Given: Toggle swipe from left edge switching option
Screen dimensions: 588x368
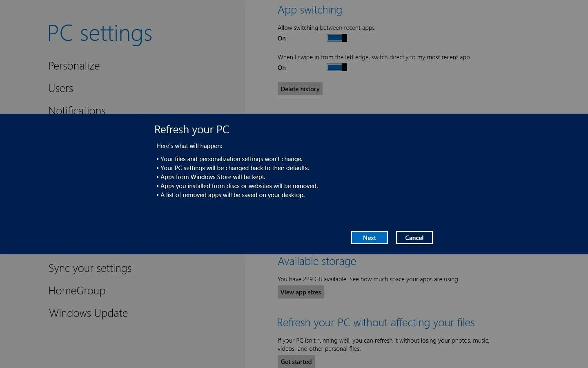Looking at the screenshot, I should tap(337, 67).
